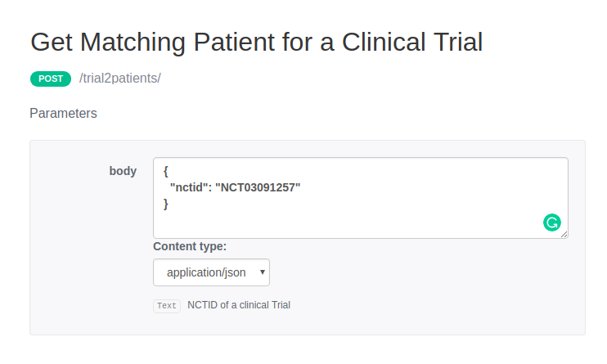This screenshot has height=364, width=607.
Task: Click the /trial2patients/ endpoint path
Action: 120,79
